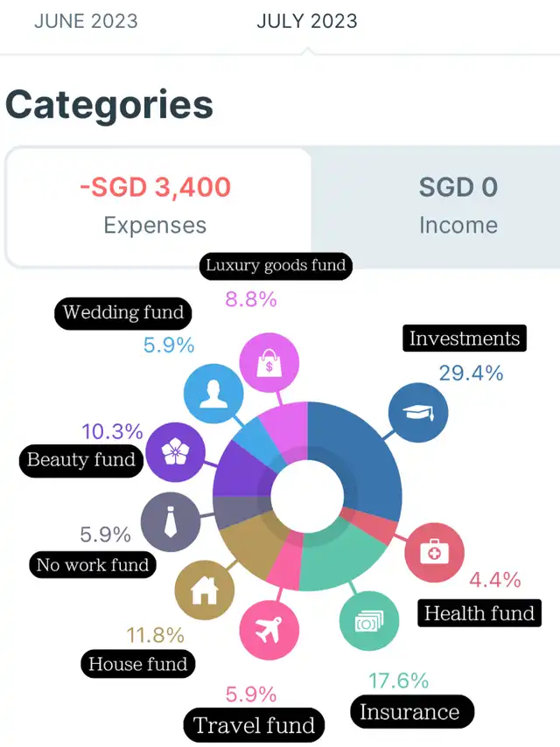Open the flower Beauty fund icon
The width and height of the screenshot is (560, 747).
(176, 450)
